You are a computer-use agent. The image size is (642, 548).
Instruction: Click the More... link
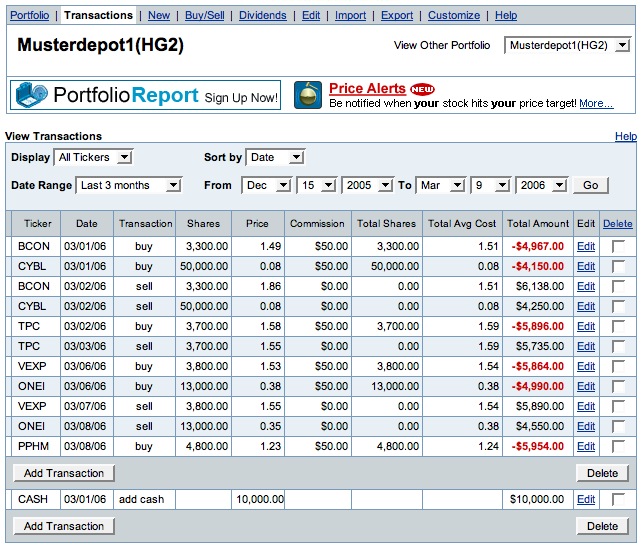point(596,103)
